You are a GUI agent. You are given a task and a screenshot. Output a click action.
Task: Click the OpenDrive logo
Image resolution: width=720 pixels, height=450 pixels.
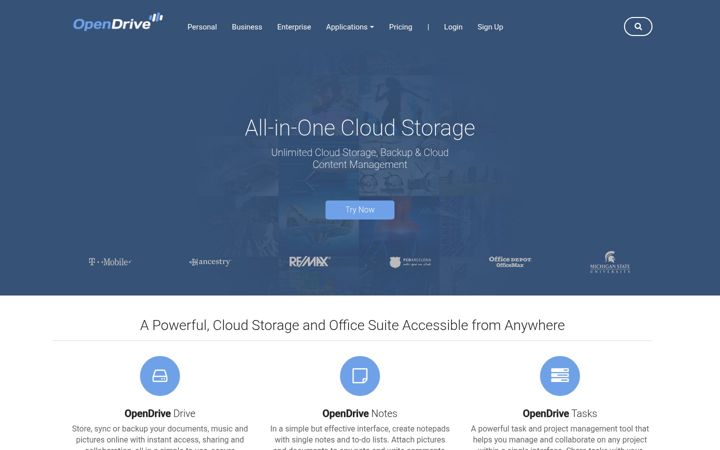point(118,22)
